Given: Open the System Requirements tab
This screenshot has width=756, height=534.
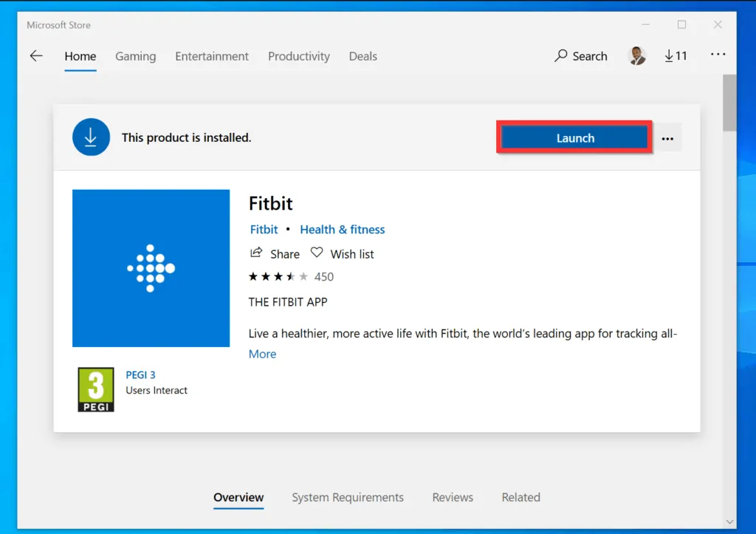Looking at the screenshot, I should coord(347,497).
